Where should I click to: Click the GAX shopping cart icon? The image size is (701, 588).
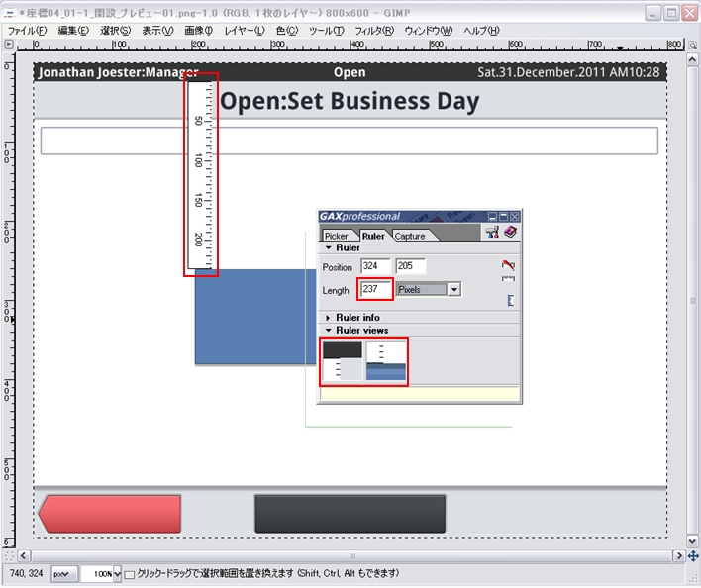(x=491, y=233)
